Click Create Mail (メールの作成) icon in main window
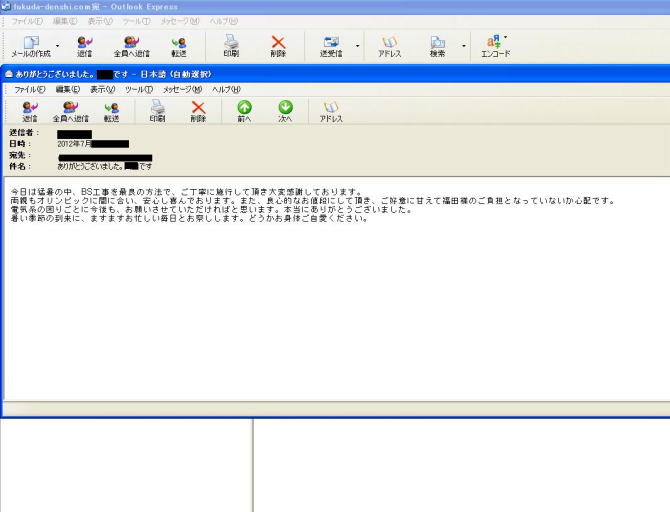This screenshot has width=670, height=512. coord(31,46)
